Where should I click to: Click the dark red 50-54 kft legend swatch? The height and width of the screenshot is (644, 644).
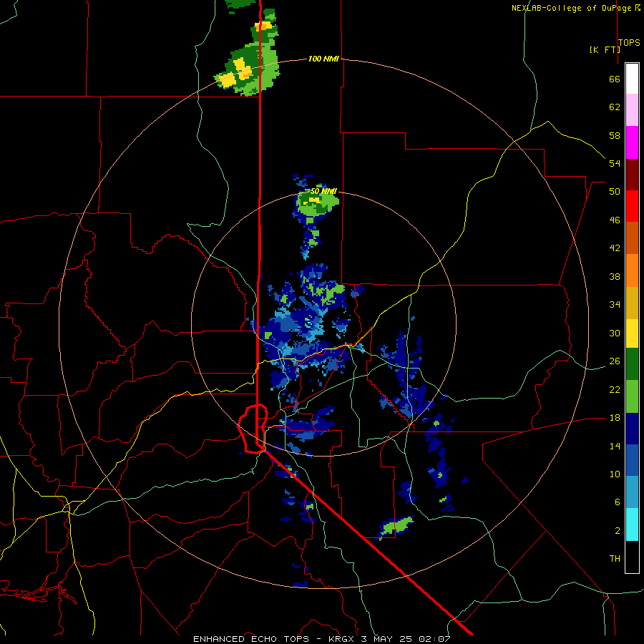point(632,175)
